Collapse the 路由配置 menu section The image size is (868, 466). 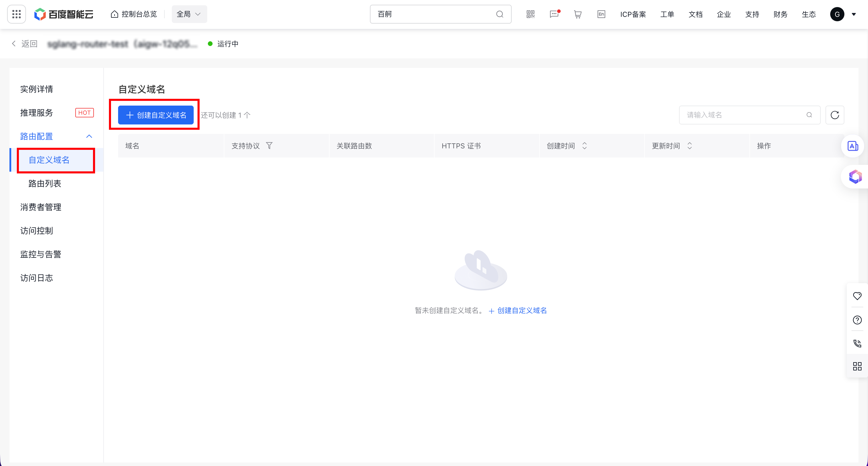coord(89,136)
